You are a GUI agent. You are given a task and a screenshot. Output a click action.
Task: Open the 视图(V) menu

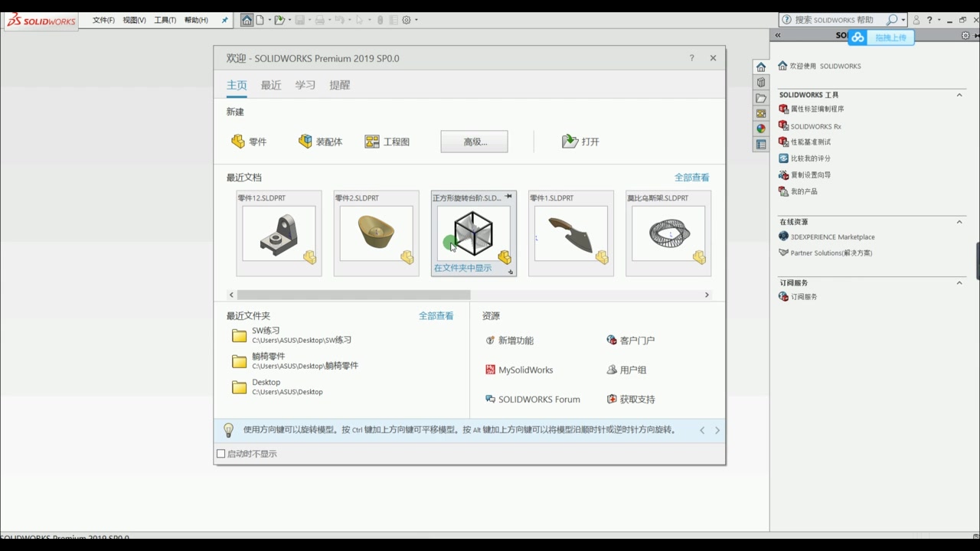[x=134, y=20]
